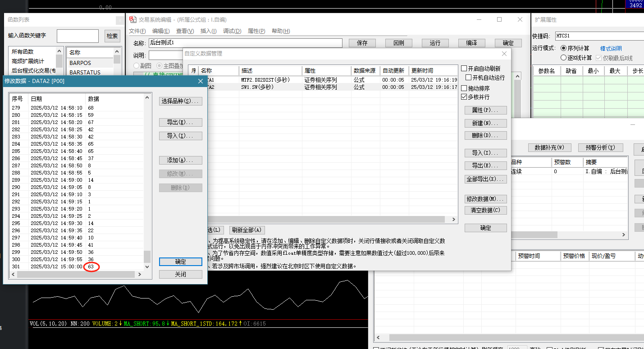Click 属性(P)... button in data management
Screen dimensions: 644x349
[x=486, y=110]
